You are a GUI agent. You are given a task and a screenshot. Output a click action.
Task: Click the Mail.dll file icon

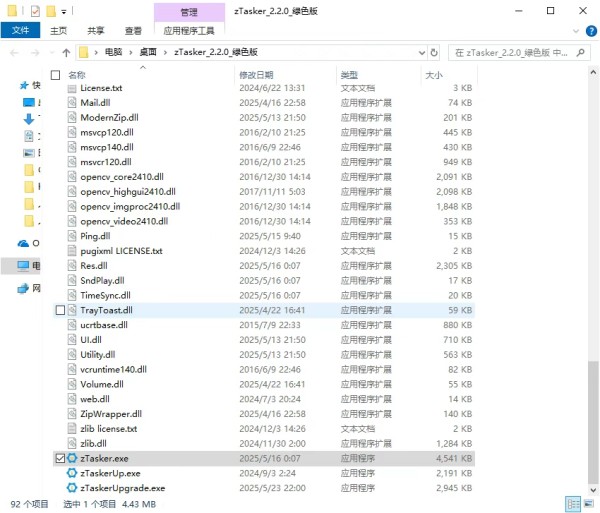pos(72,103)
